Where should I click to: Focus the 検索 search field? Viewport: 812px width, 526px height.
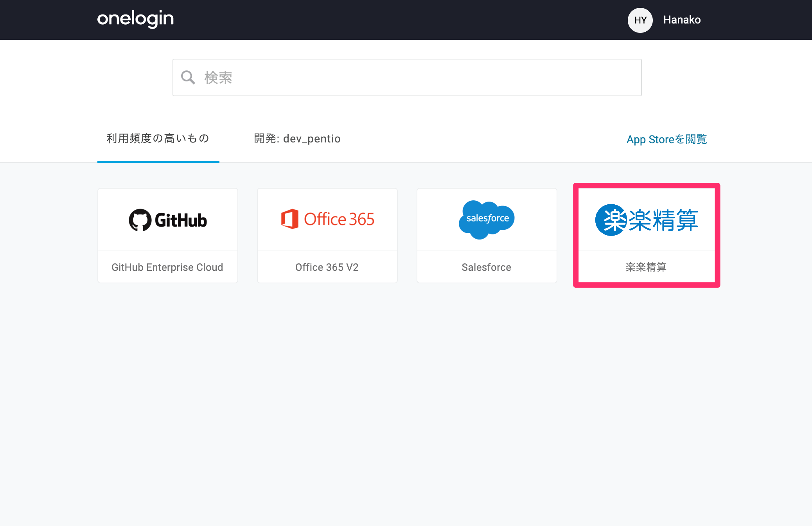tap(407, 77)
